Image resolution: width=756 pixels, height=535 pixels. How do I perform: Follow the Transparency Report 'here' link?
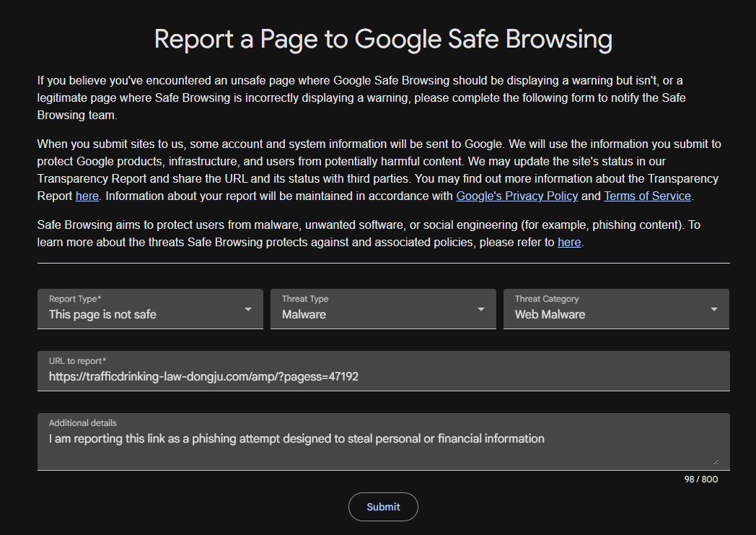[87, 196]
